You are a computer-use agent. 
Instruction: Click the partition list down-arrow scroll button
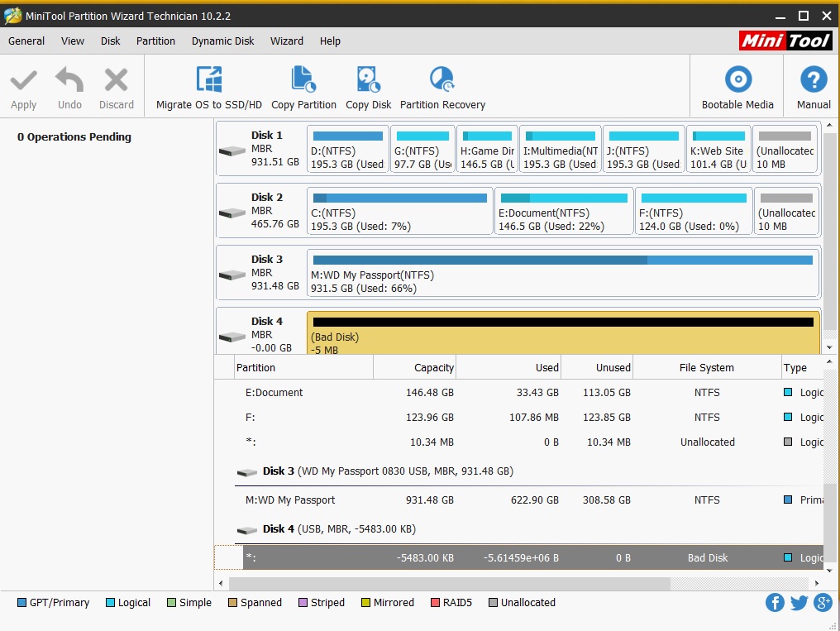(x=829, y=571)
